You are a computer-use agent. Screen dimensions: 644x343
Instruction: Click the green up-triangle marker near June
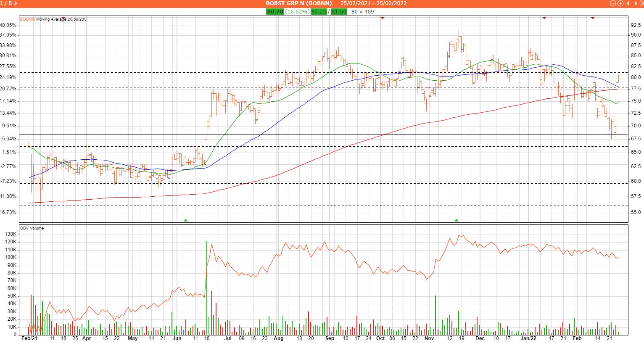pyautogui.click(x=185, y=220)
